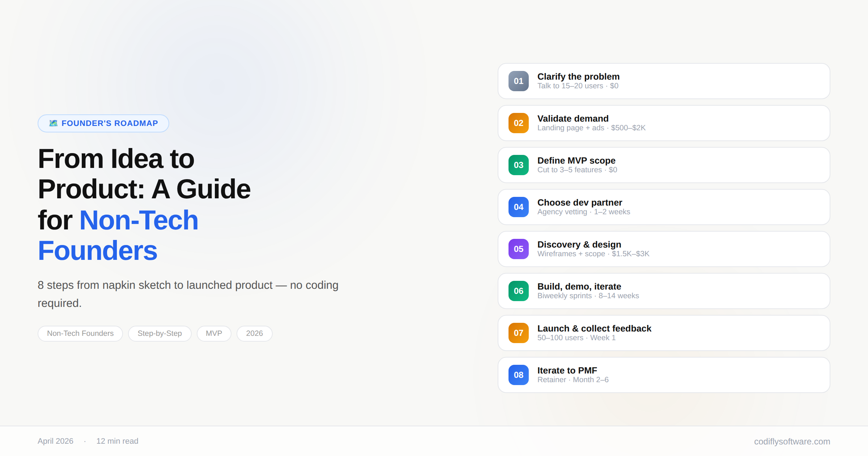This screenshot has width=868, height=456.
Task: Open the Define MVP scope card
Action: 664,165
